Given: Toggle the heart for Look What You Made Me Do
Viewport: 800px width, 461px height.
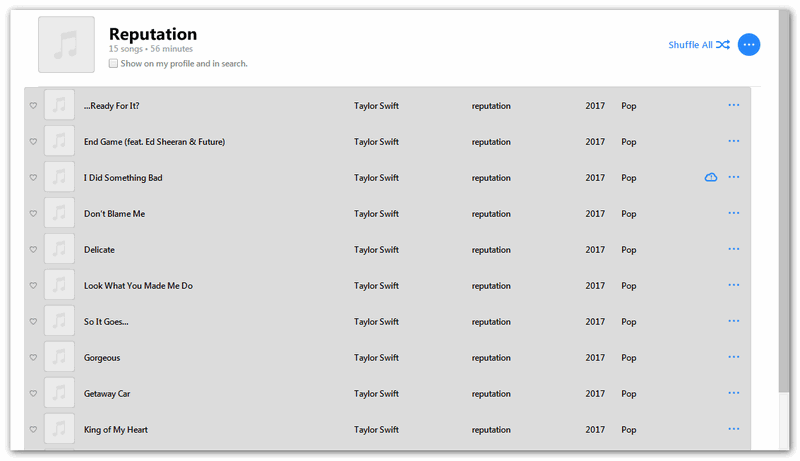Looking at the screenshot, I should [x=33, y=286].
